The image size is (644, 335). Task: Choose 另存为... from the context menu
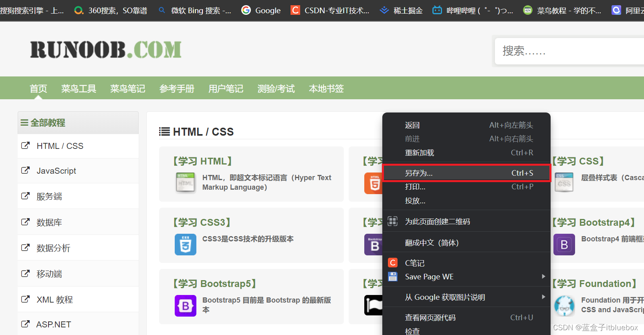[466, 173]
